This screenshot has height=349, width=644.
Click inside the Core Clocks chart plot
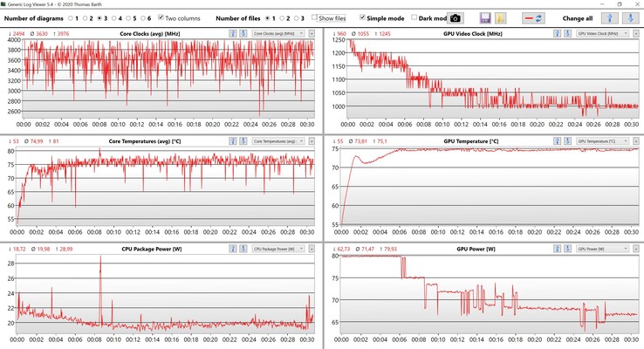click(168, 78)
